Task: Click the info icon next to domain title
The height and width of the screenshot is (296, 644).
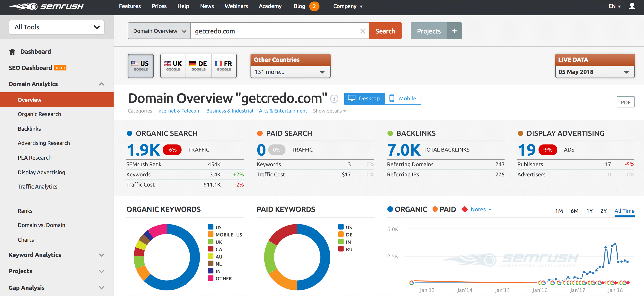Action: [334, 99]
